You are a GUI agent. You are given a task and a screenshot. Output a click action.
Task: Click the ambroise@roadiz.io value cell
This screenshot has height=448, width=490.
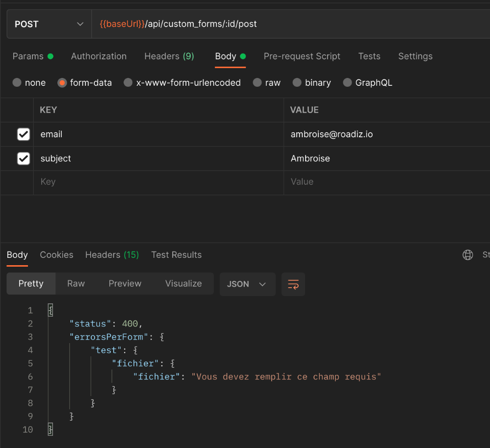[x=387, y=134]
